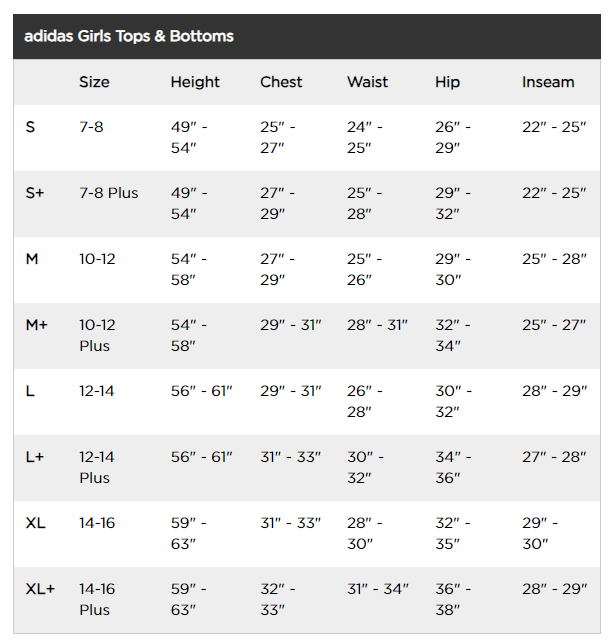Click the L+ chest value 31" - 33"
612x644 pixels.
pos(290,457)
